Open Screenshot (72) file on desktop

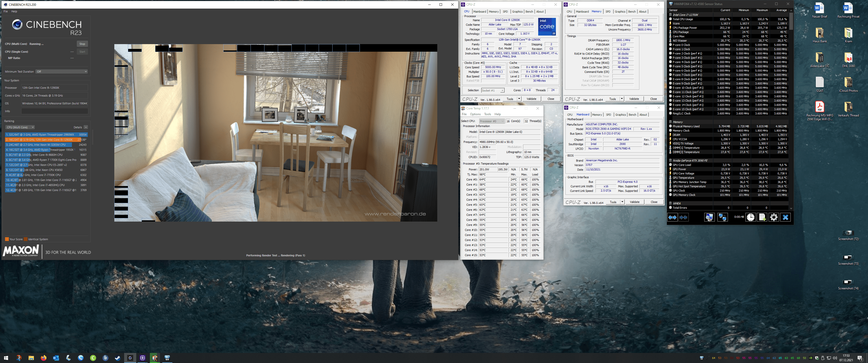848,235
